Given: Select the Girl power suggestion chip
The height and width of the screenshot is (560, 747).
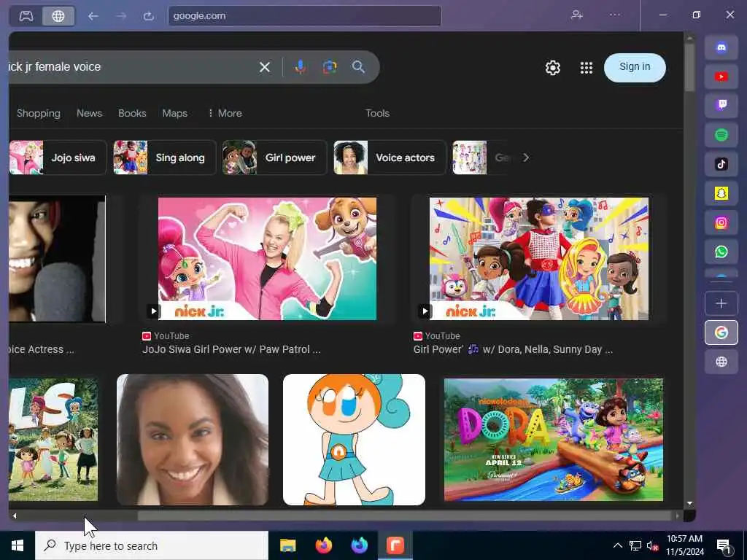Looking at the screenshot, I should (x=274, y=157).
